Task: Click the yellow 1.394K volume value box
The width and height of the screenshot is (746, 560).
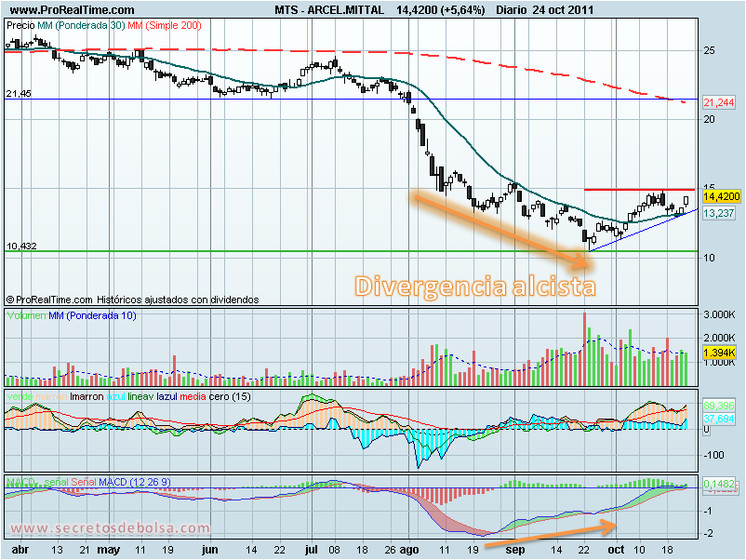Action: (719, 353)
